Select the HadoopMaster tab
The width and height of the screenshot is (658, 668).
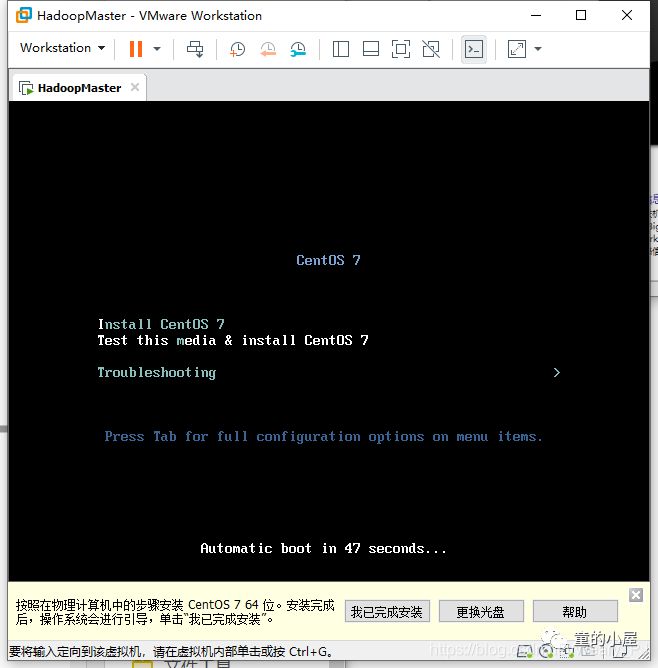pyautogui.click(x=79, y=88)
